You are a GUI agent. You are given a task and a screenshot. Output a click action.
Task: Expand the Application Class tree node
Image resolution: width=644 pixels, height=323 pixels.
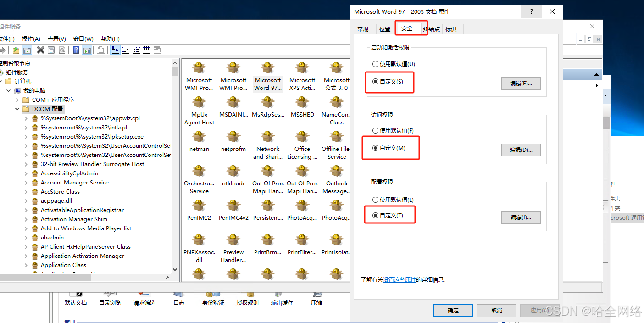26,265
